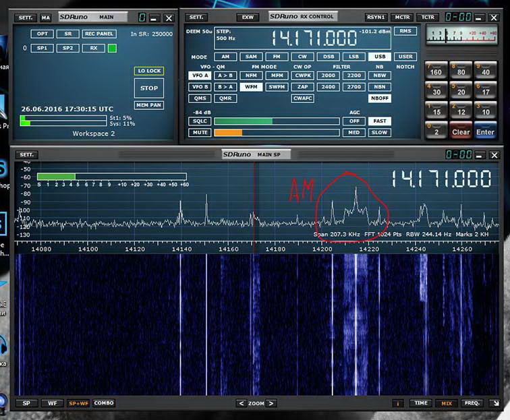Click the 14.171.000 frequency display in RX Control
The width and height of the screenshot is (510, 420).
tap(314, 38)
